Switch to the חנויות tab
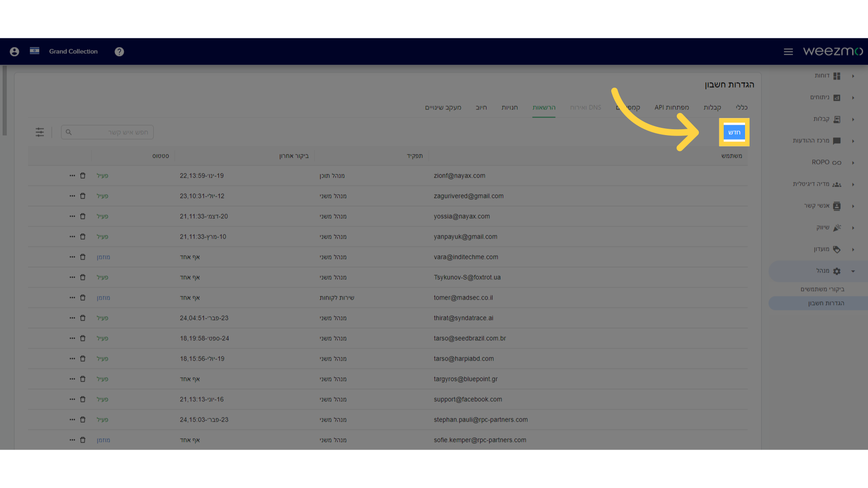Screen dimensions: 868x488 click(509, 108)
